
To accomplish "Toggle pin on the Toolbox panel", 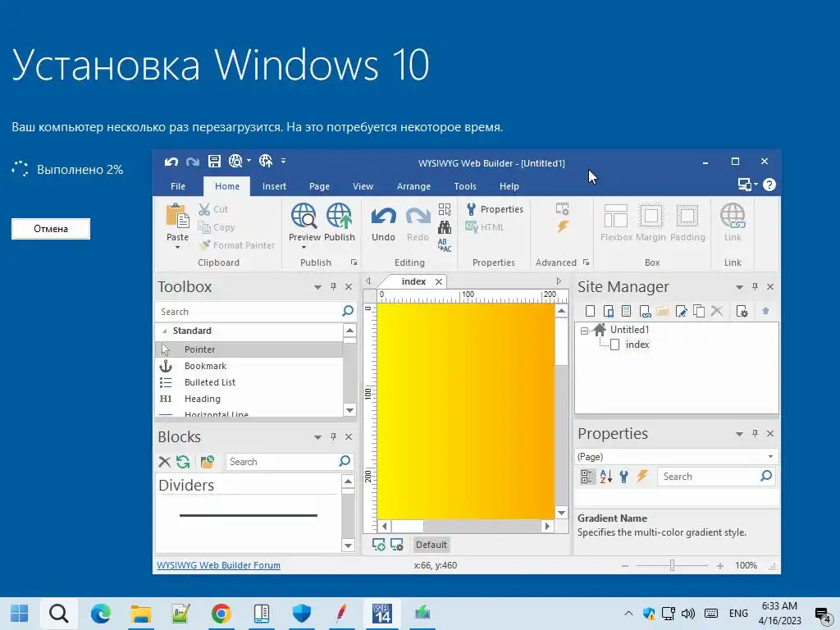I will pyautogui.click(x=333, y=286).
